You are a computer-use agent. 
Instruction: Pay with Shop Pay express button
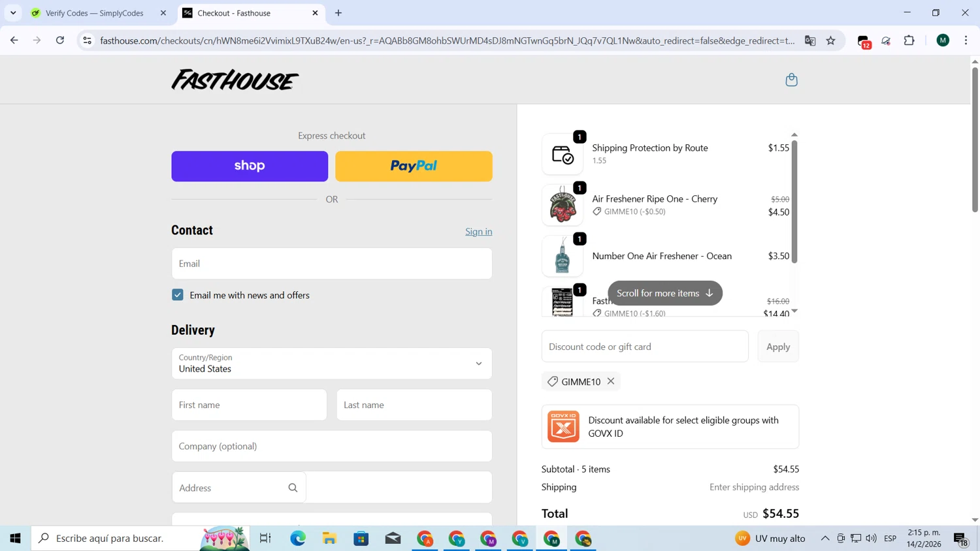tap(250, 166)
